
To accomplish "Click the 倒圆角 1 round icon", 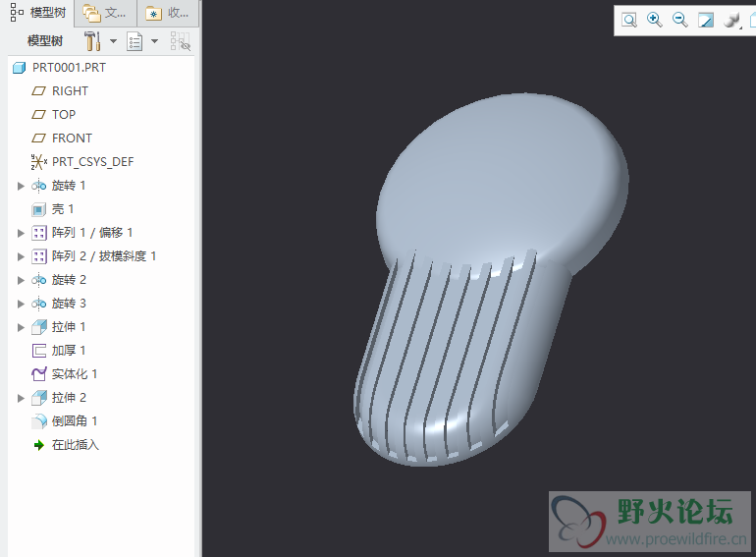I will 38,421.
